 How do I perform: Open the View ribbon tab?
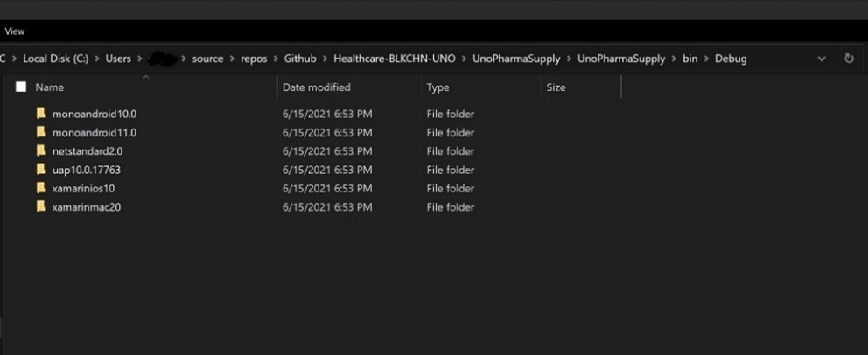coord(15,31)
